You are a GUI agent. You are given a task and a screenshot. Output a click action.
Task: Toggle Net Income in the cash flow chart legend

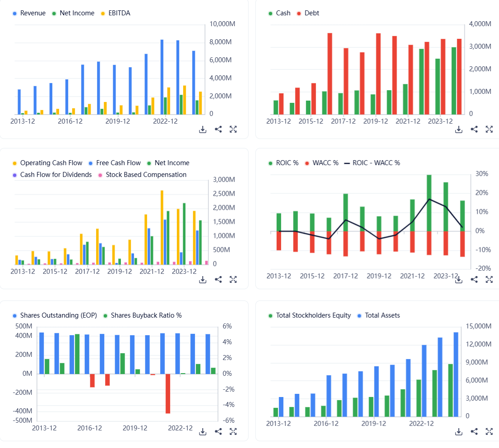point(168,163)
